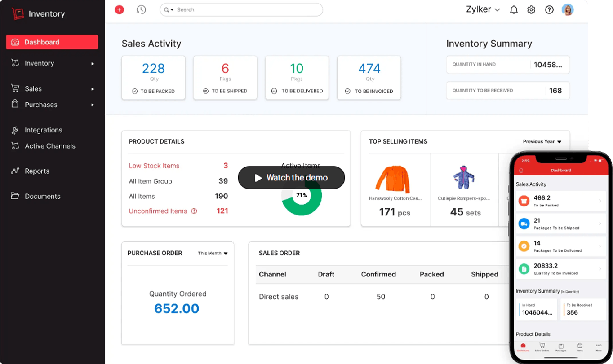Screen dimensions: 613x364
Task: Expand the Sales sidebar submenu arrow
Action: pos(93,89)
